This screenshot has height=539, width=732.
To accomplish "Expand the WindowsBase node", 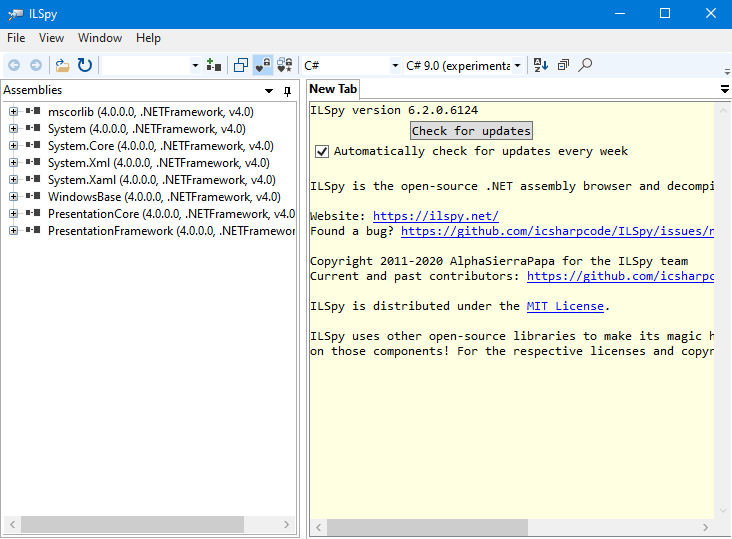I will point(14,196).
